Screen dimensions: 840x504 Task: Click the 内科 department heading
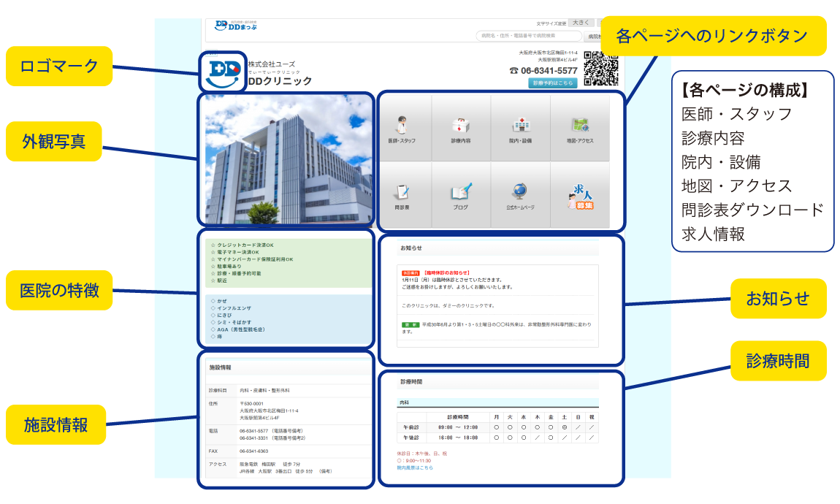404,402
